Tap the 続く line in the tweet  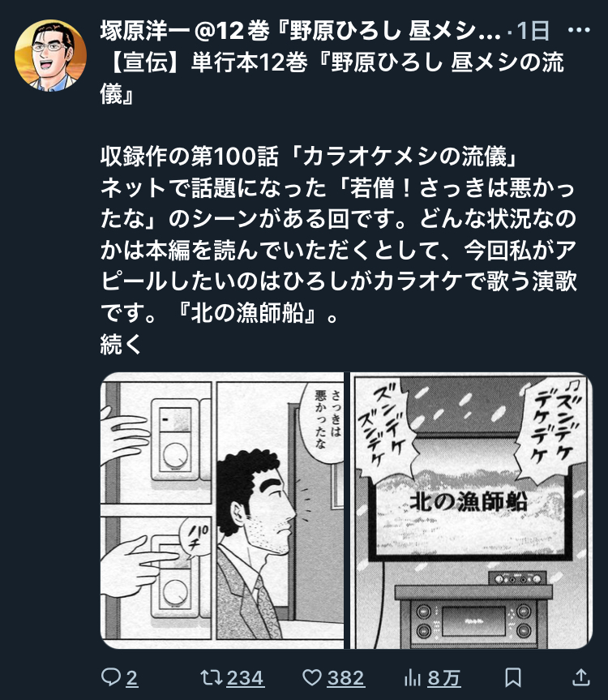tap(121, 344)
